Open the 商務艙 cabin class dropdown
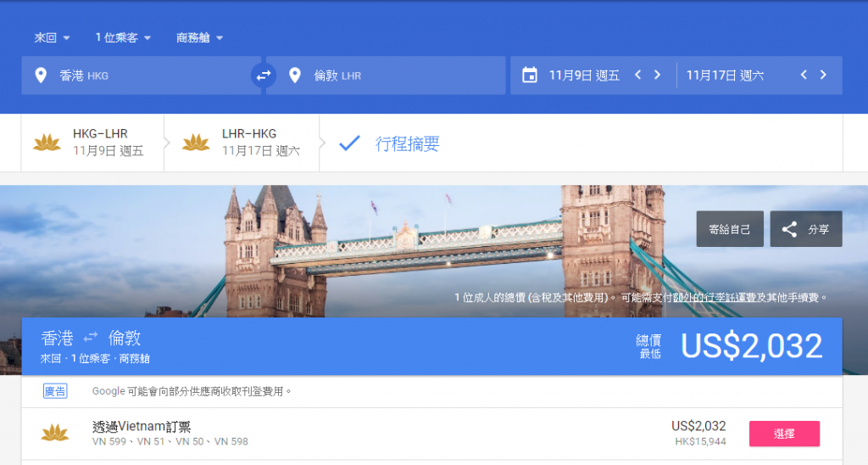Viewport: 868px width, 465px height. point(199,37)
